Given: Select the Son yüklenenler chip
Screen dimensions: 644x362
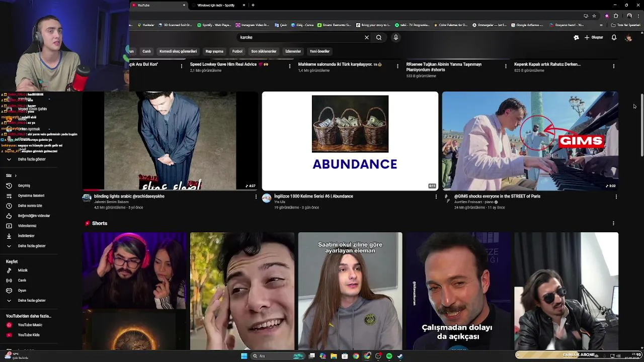Looking at the screenshot, I should [264, 51].
